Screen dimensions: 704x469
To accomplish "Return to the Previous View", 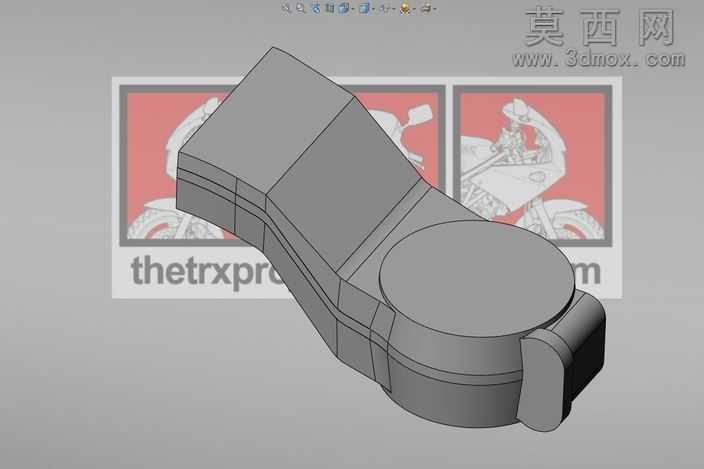I will [x=316, y=9].
